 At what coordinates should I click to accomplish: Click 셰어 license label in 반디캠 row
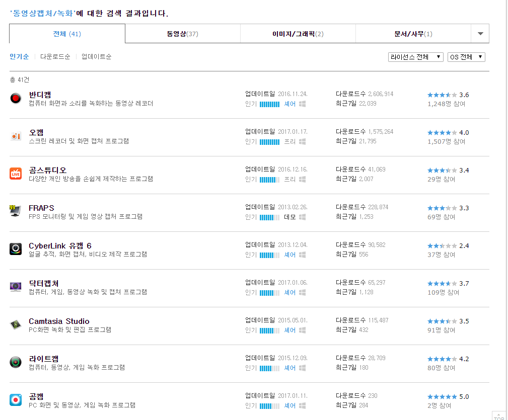[x=289, y=104]
